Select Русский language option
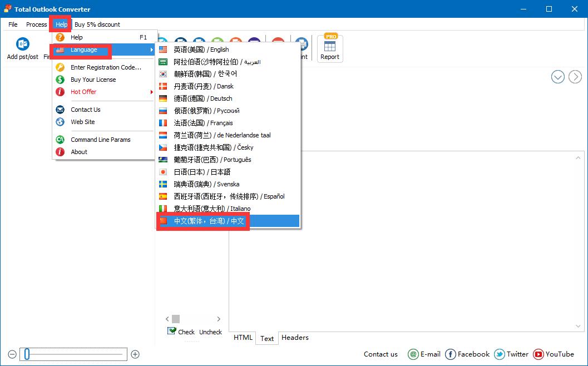 [228, 111]
